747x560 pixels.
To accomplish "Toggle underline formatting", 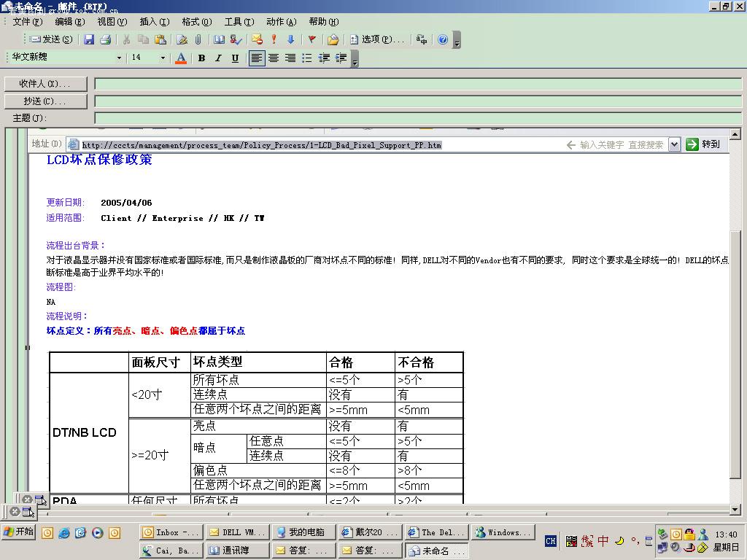I will coord(235,58).
